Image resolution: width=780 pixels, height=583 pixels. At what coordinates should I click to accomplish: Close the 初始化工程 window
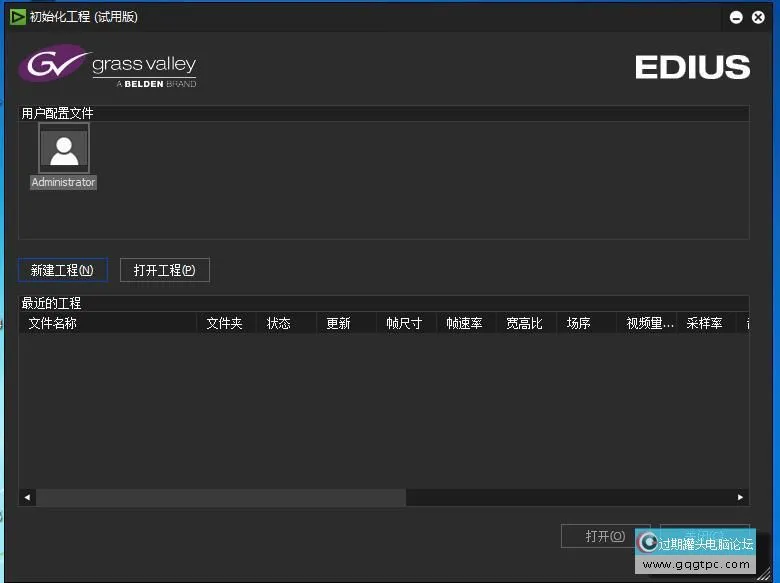tap(758, 17)
